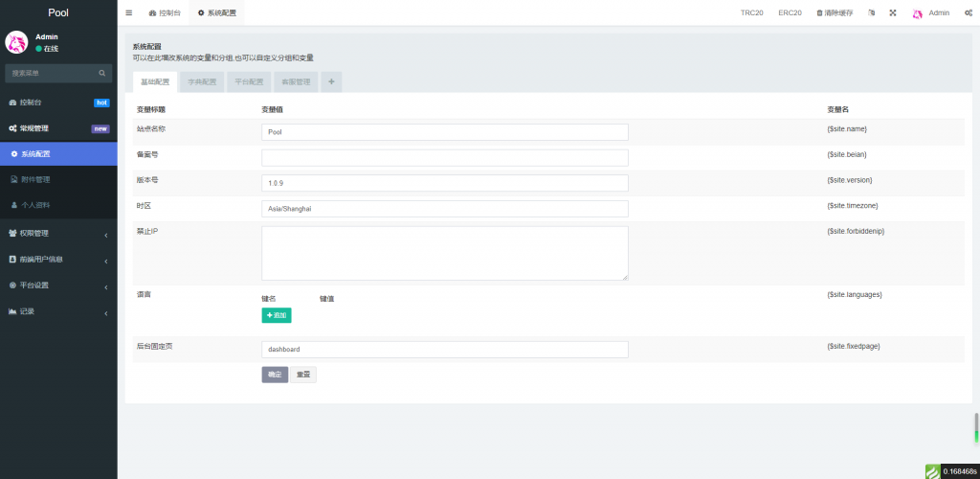This screenshot has height=479, width=980.
Task: Click the plus tab to add a group
Action: pos(331,82)
